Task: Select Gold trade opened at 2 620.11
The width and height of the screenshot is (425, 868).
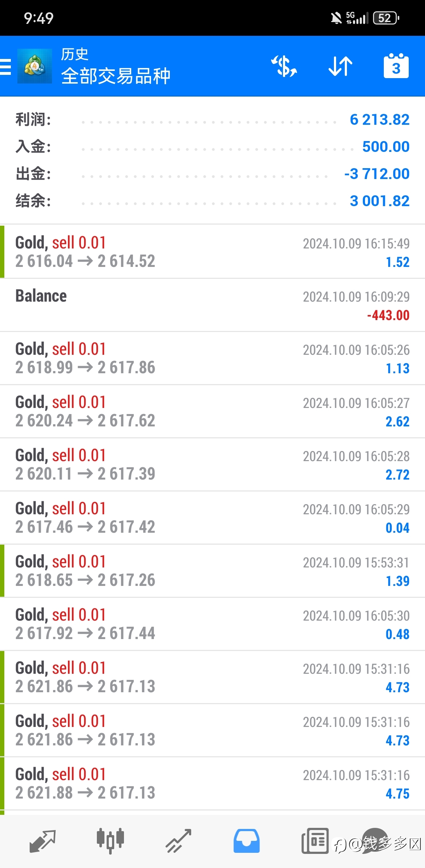Action: click(212, 464)
